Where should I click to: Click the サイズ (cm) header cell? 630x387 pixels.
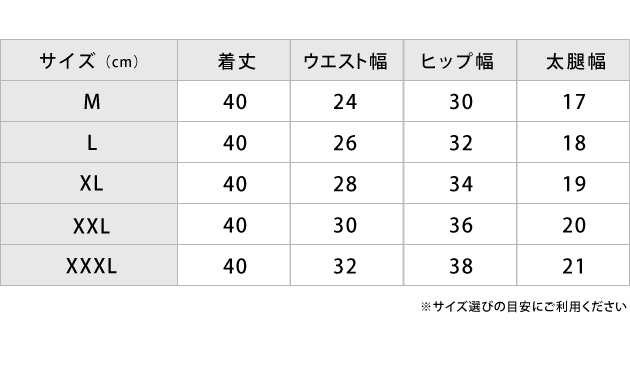point(89,60)
